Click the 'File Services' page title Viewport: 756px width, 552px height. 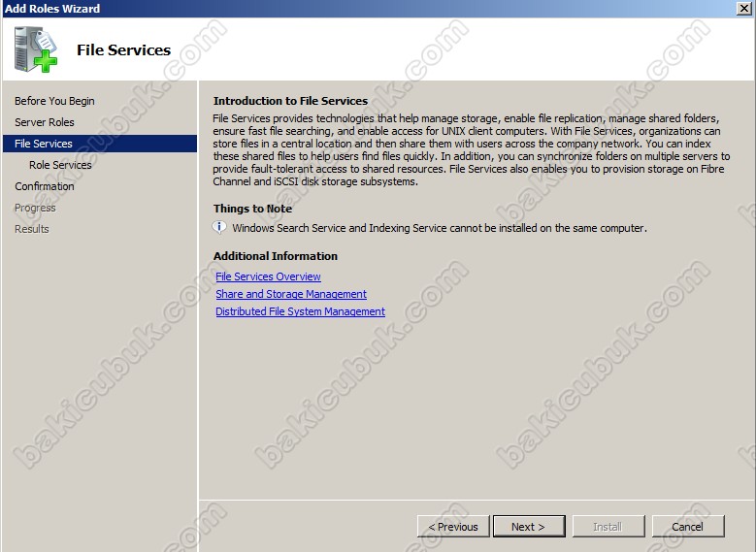pyautogui.click(x=124, y=50)
